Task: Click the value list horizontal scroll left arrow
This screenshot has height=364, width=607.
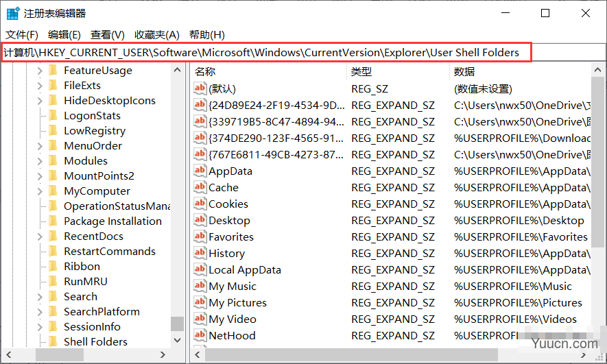Action: tap(198, 354)
